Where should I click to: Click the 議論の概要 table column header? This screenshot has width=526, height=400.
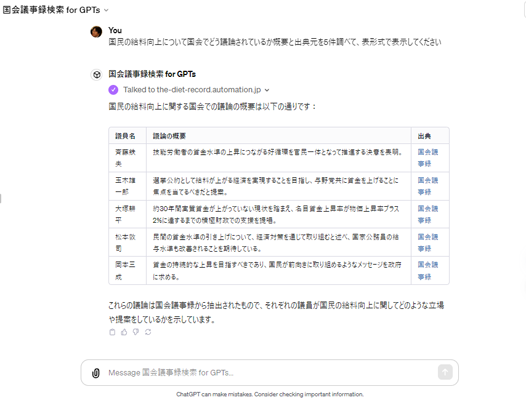(169, 136)
